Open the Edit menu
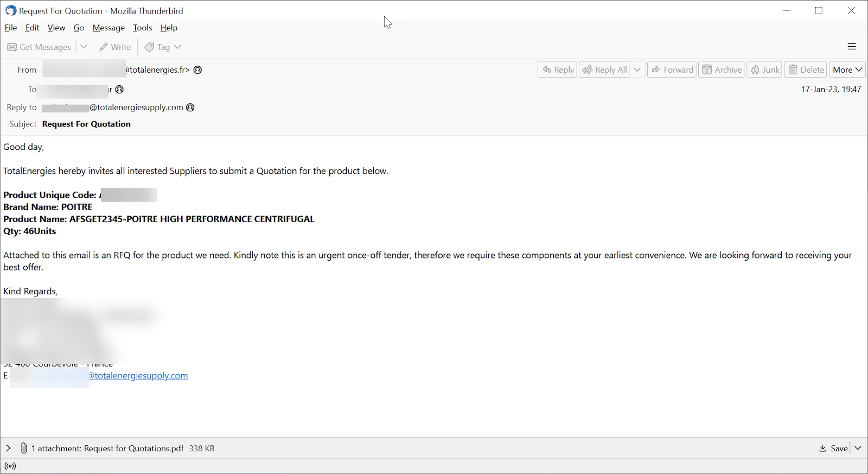868x474 pixels. (x=33, y=28)
